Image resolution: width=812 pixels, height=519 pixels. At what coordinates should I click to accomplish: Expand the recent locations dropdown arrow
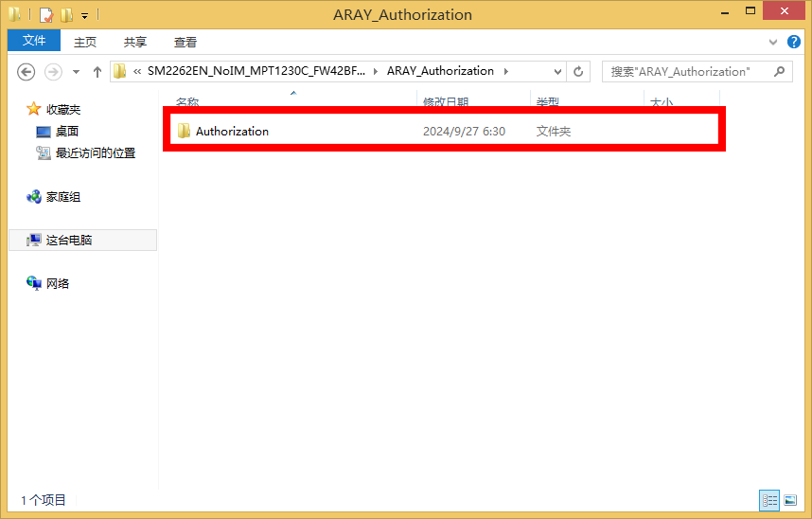pos(76,72)
